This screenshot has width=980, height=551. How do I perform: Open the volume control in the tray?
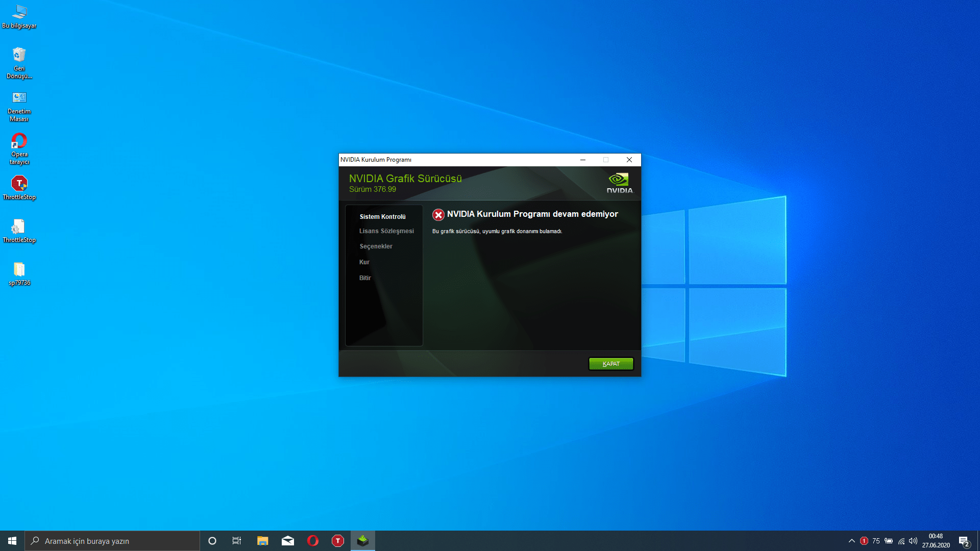[x=913, y=541]
